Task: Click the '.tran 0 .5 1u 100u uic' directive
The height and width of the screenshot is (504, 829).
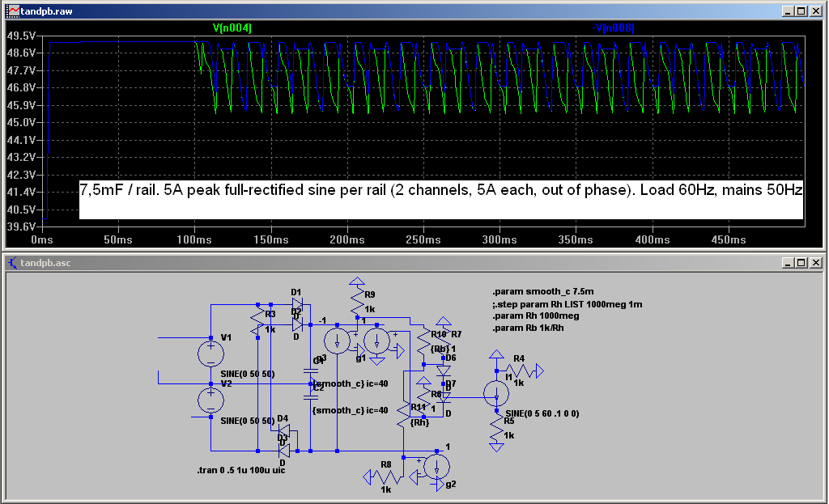Action: click(x=241, y=470)
